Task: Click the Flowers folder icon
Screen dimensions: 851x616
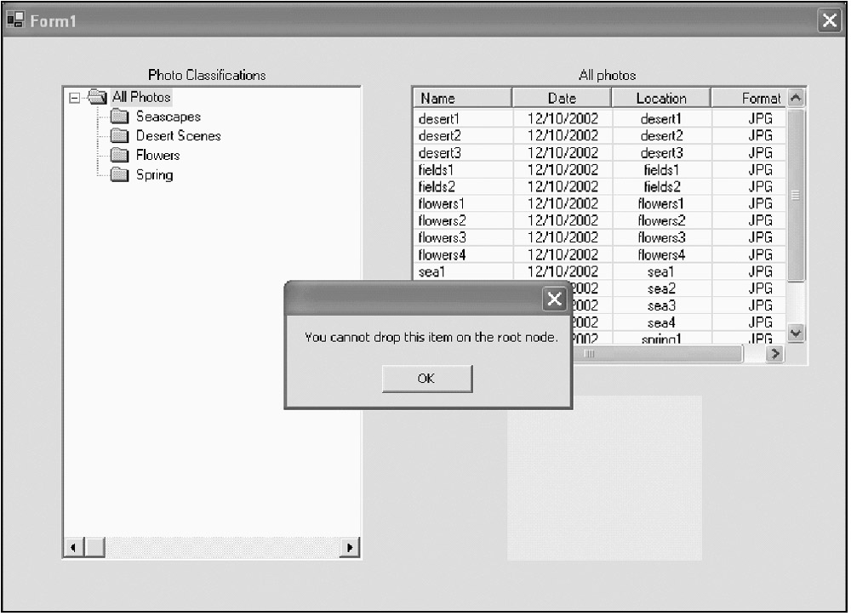Action: [x=120, y=156]
